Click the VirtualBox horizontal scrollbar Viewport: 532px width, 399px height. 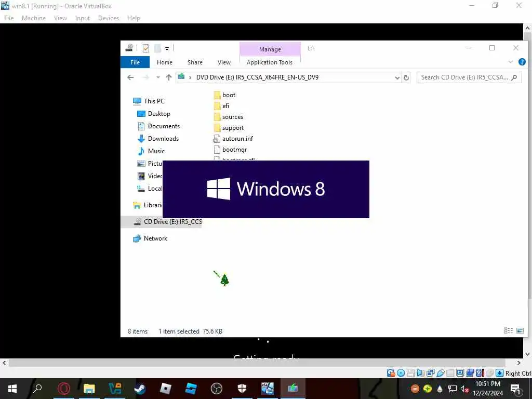[257, 363]
